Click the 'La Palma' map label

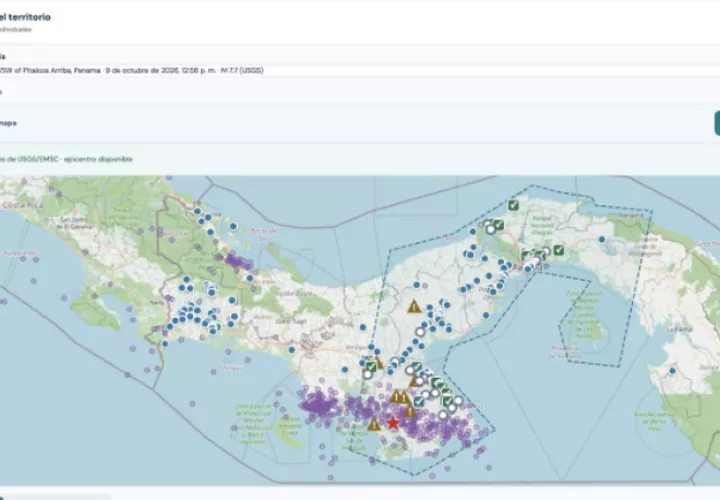point(680,329)
